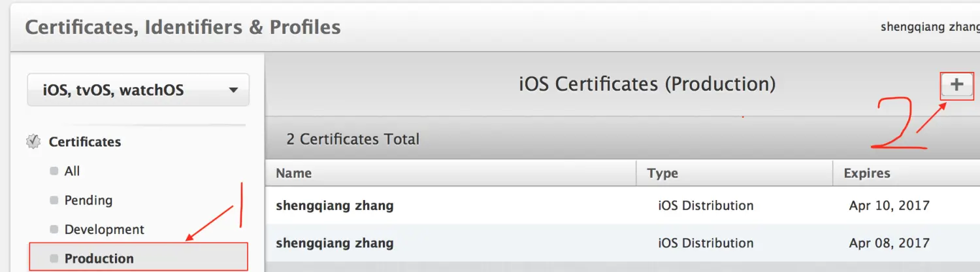The width and height of the screenshot is (980, 272).
Task: Open certificate expiring Apr 10, 2017
Action: tap(335, 206)
